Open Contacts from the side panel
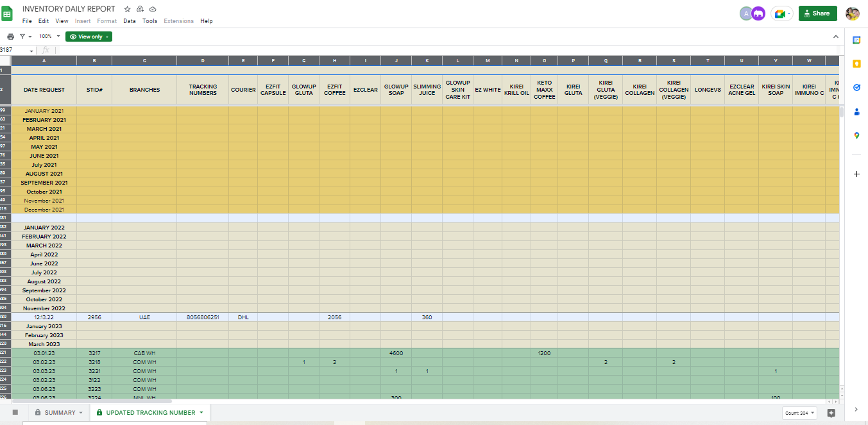This screenshot has height=425, width=868. [856, 112]
